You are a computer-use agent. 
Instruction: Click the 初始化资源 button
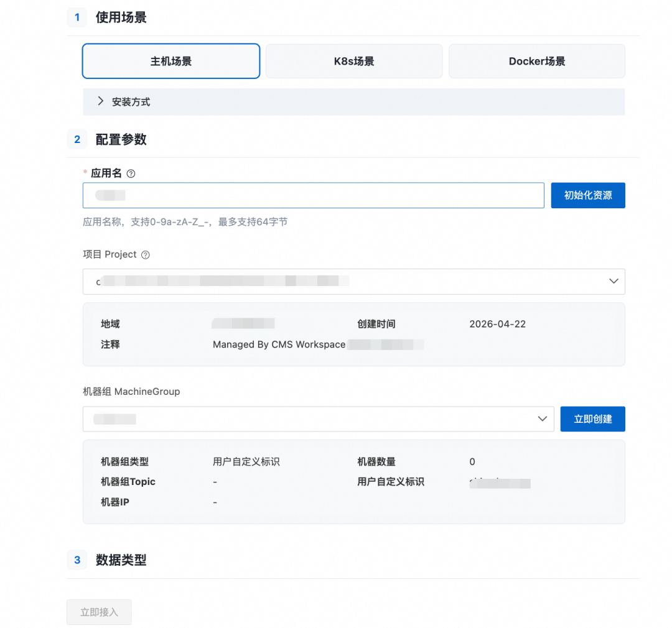point(587,195)
